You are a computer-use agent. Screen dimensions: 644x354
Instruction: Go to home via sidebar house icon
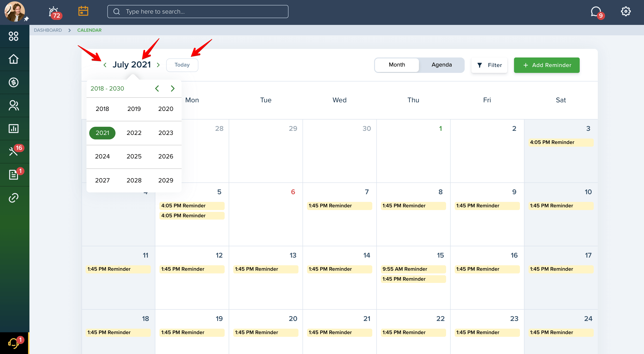(x=14, y=59)
